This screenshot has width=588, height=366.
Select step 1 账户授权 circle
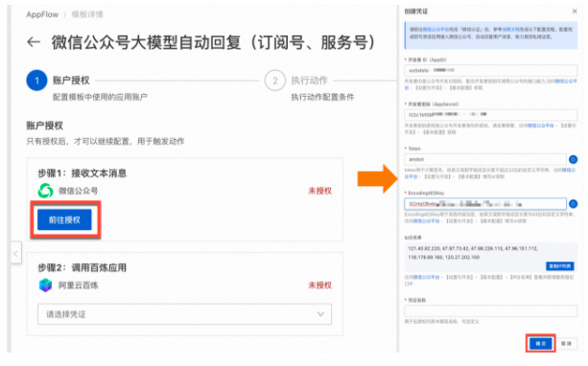(x=36, y=80)
